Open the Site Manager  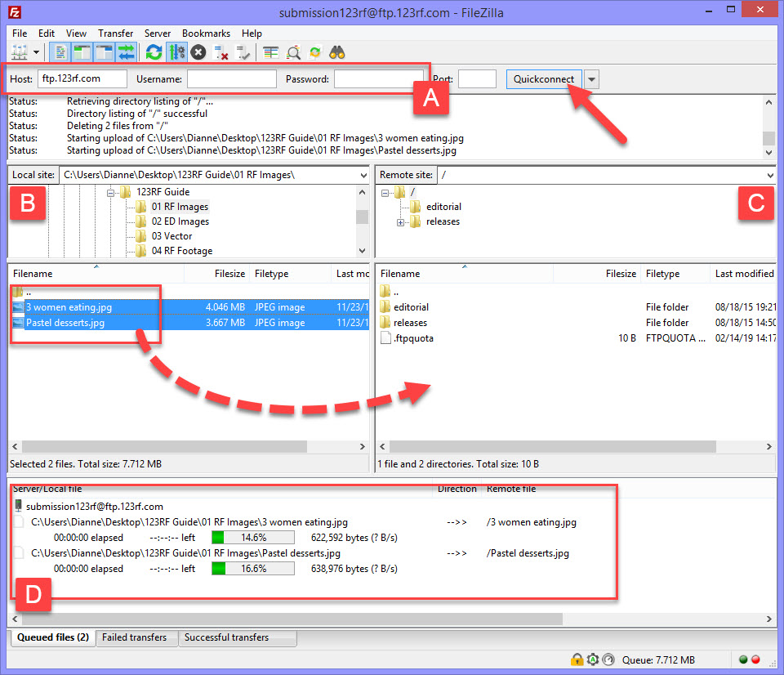[x=20, y=52]
